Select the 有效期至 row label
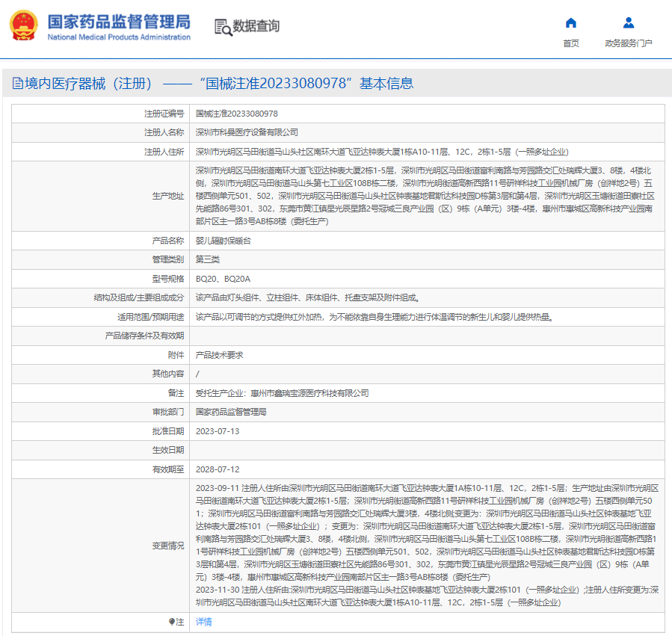The width and height of the screenshot is (672, 636). tap(168, 470)
